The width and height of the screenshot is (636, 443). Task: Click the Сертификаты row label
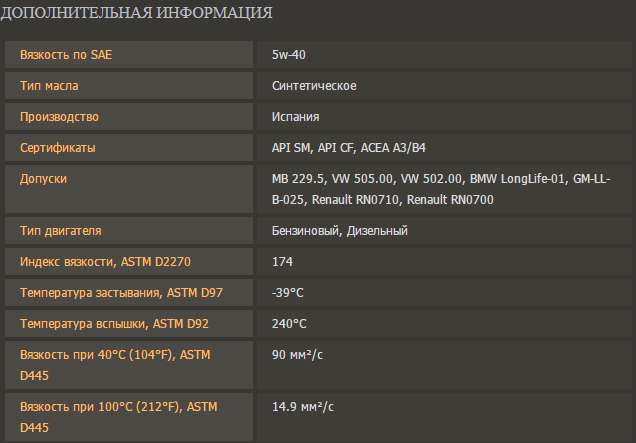(x=58, y=148)
